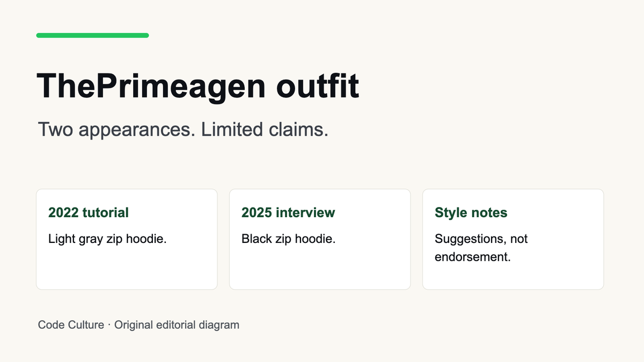Select the Limited claims text in the subtitle

tap(265, 129)
